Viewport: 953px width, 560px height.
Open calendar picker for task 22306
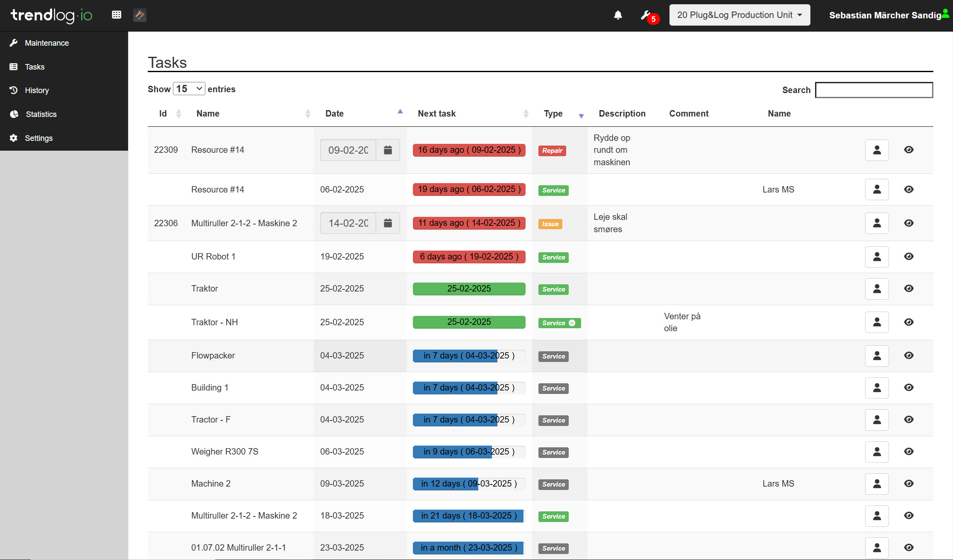click(388, 223)
